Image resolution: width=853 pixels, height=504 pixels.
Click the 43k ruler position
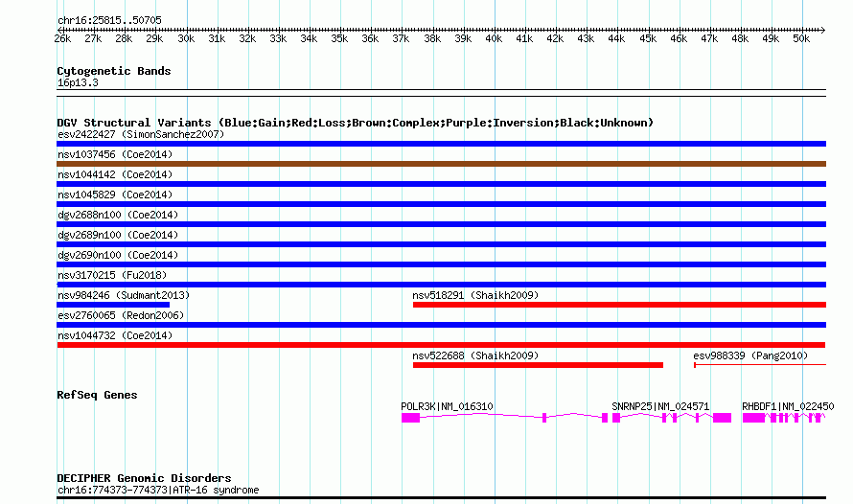coord(586,38)
